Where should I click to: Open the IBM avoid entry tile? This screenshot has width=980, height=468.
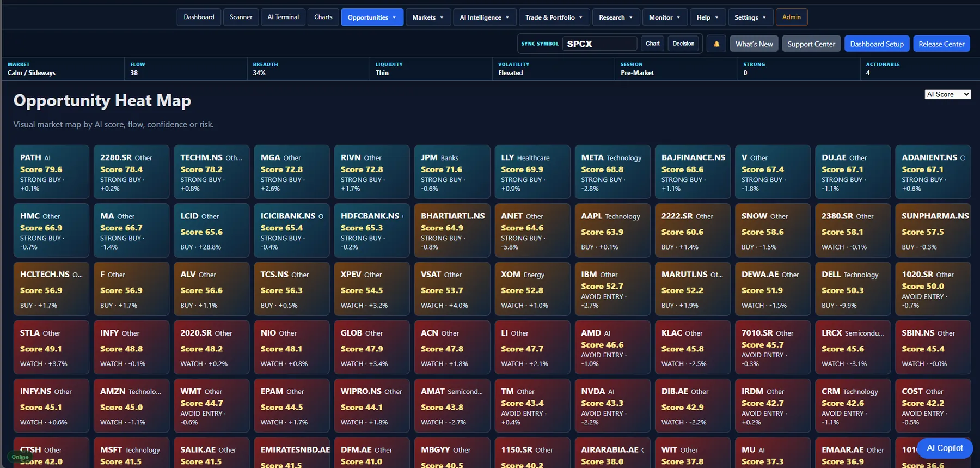pos(612,289)
